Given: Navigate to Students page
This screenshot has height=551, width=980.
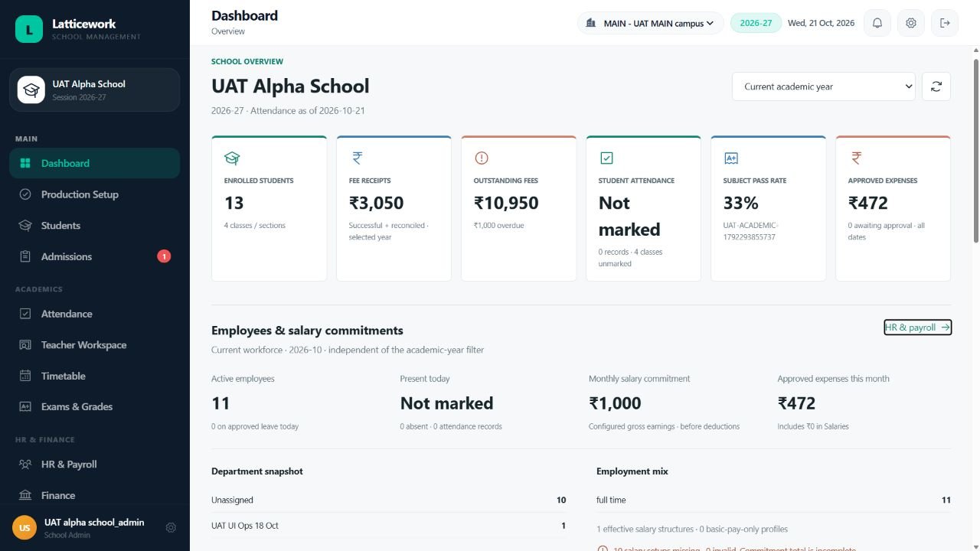Looking at the screenshot, I should coord(95,226).
